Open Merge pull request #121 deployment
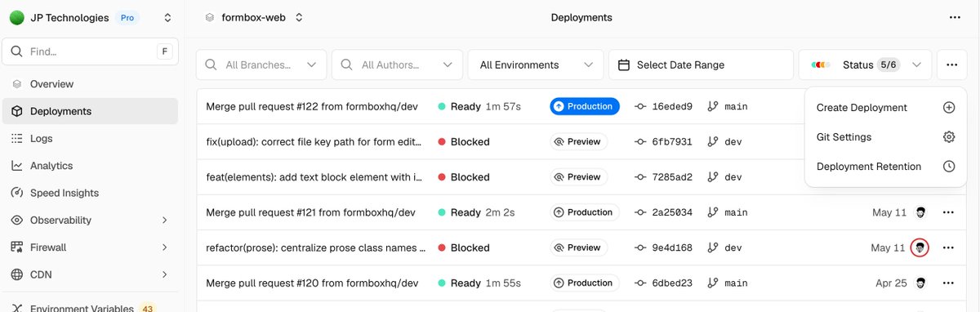The height and width of the screenshot is (312, 980). coord(310,212)
